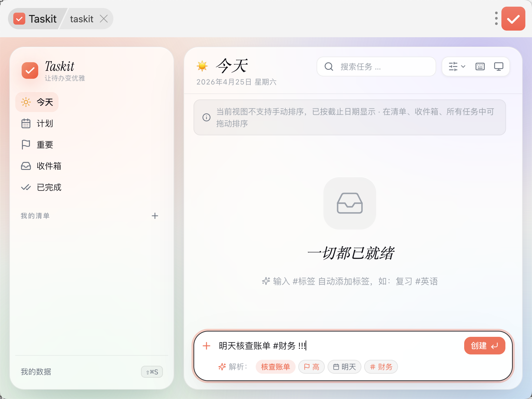Open the 今天 (Today) view in sidebar

point(37,102)
